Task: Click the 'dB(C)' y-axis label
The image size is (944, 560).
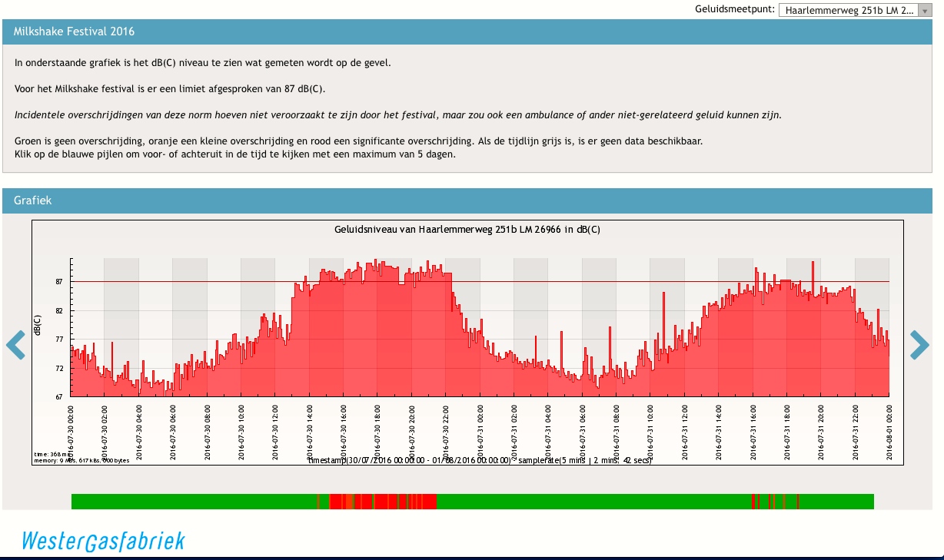Action: point(38,325)
